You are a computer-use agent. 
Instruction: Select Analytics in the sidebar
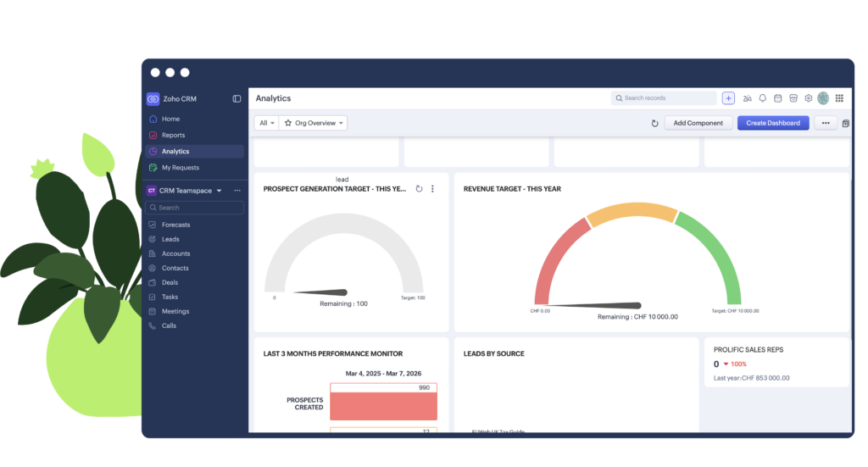(194, 151)
